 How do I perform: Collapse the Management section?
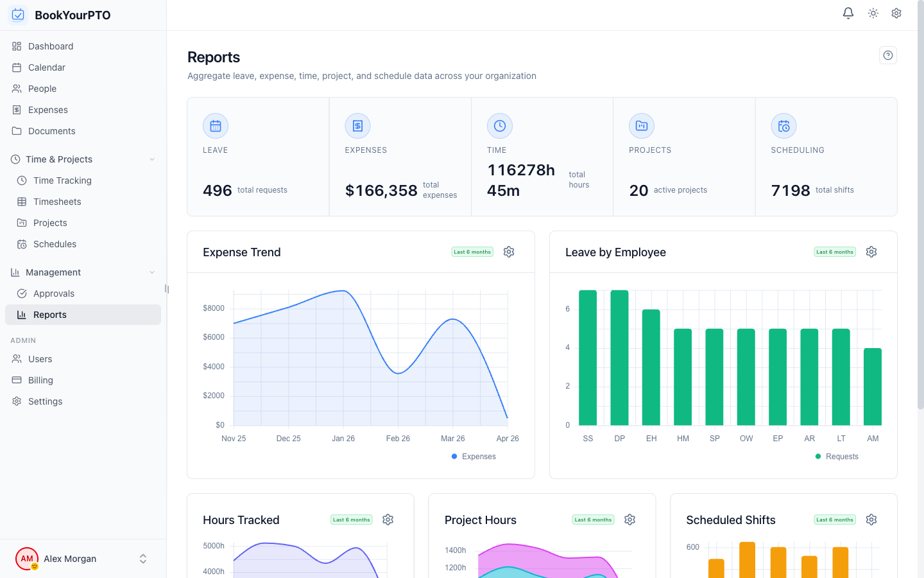[x=151, y=272]
